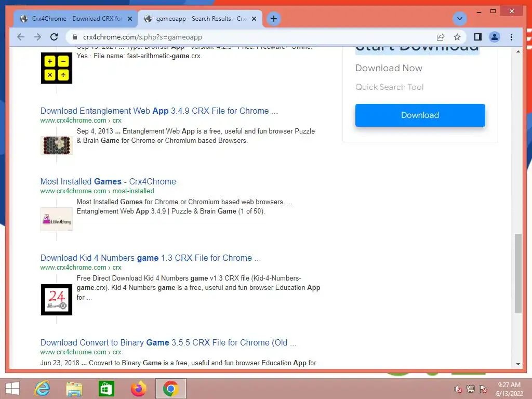
Task: Click the vertical scrollbar thumb
Action: click(x=518, y=273)
